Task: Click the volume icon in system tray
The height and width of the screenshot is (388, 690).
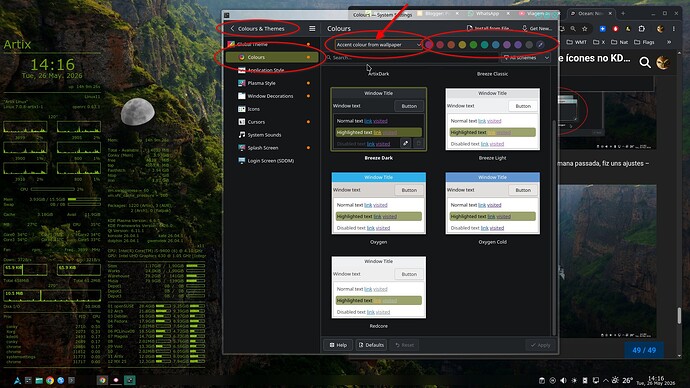Action: 563,381
